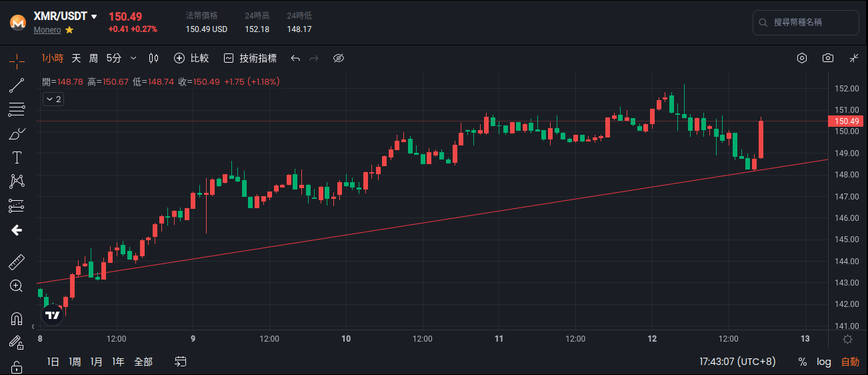Focus the 搜尋幣種名稱 search field
Image resolution: width=868 pixels, height=375 pixels.
click(806, 23)
